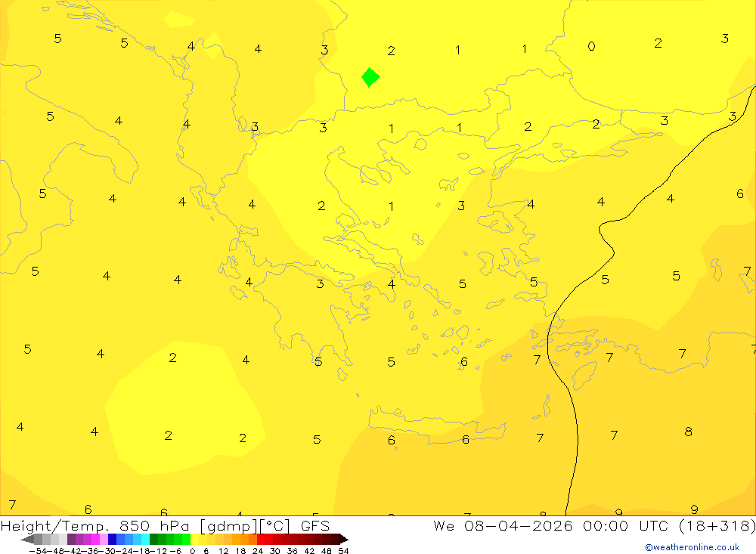Click the '24' label on the legend scale
Image resolution: width=756 pixels, height=554 pixels.
pyautogui.click(x=258, y=551)
